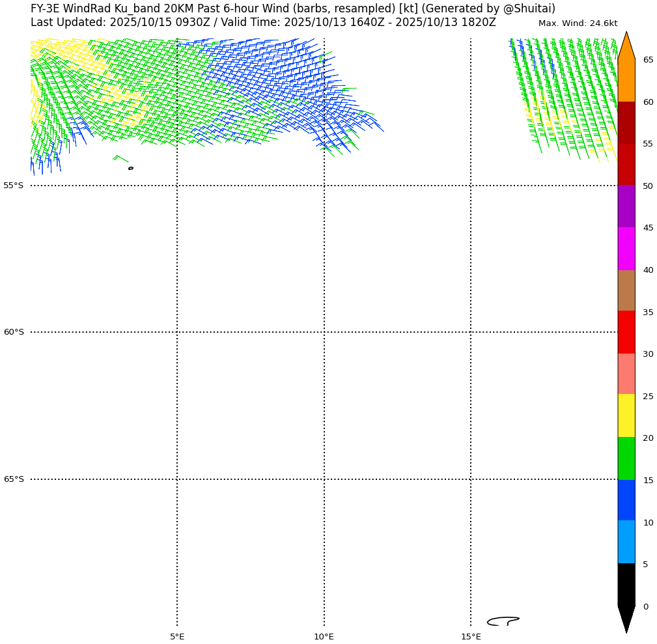Select the green 15-20 kt colorbar segment
Viewport: 657px width, 644px height.
click(626, 458)
